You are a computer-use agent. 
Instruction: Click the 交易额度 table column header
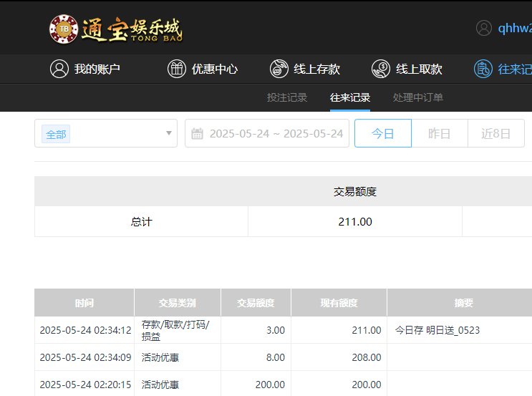[x=256, y=303]
